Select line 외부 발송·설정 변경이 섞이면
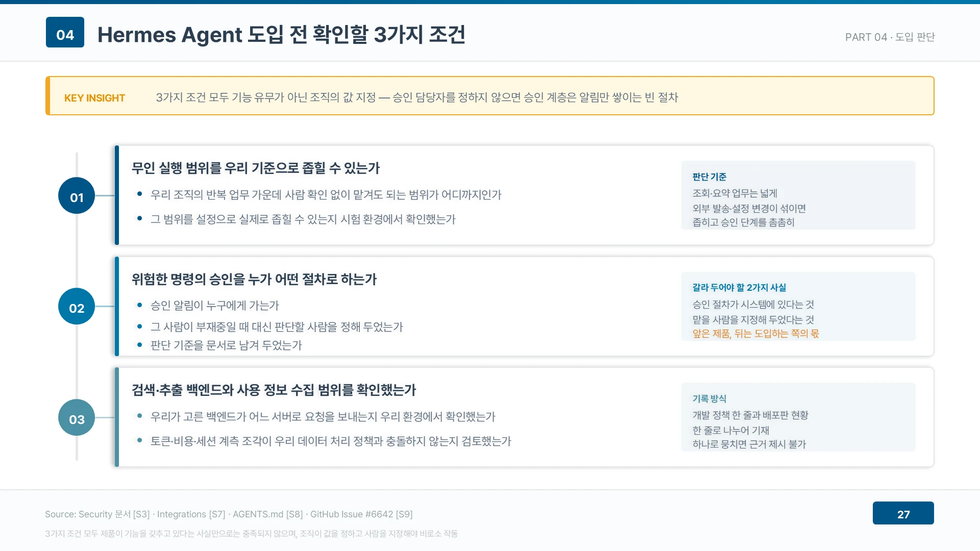Viewport: 980px width, 551px height. [x=749, y=208]
